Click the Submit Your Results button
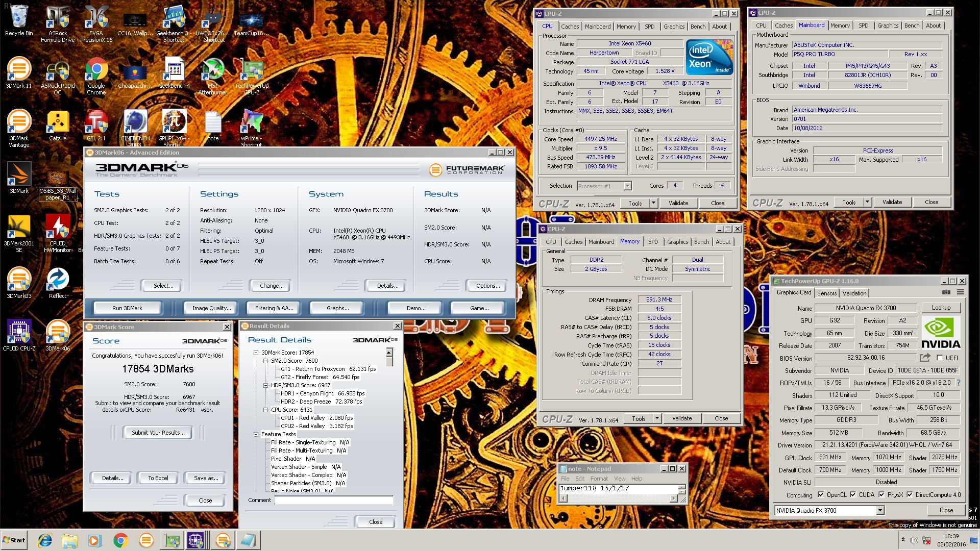The image size is (980, 551). pos(158,433)
